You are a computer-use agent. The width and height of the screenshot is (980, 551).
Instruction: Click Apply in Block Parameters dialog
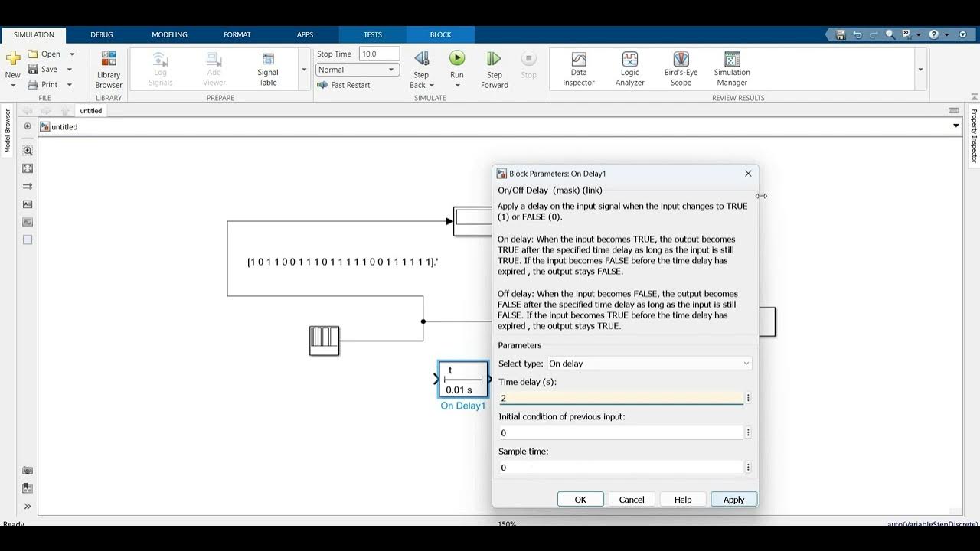click(x=734, y=499)
